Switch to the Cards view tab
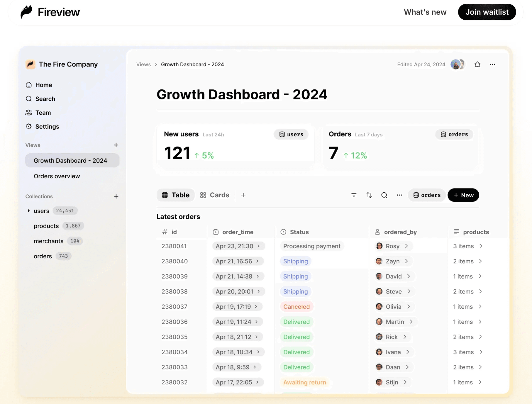Screen dimensions: 532x404 215,195
